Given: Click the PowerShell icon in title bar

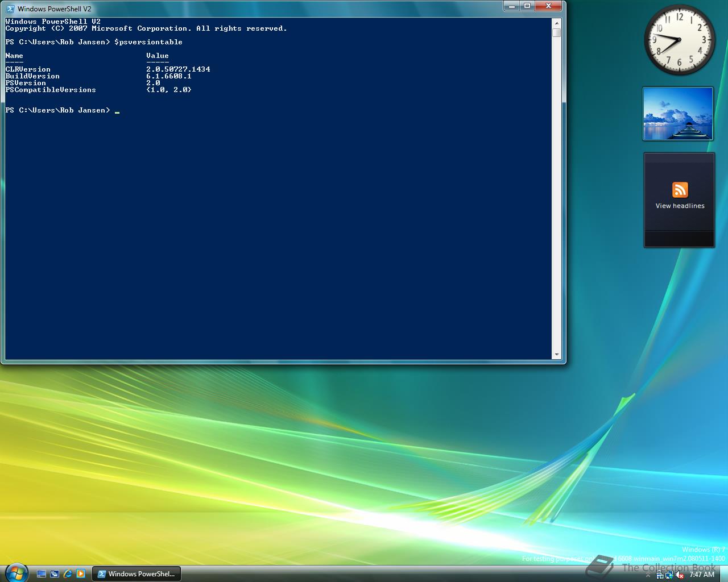Looking at the screenshot, I should point(10,9).
